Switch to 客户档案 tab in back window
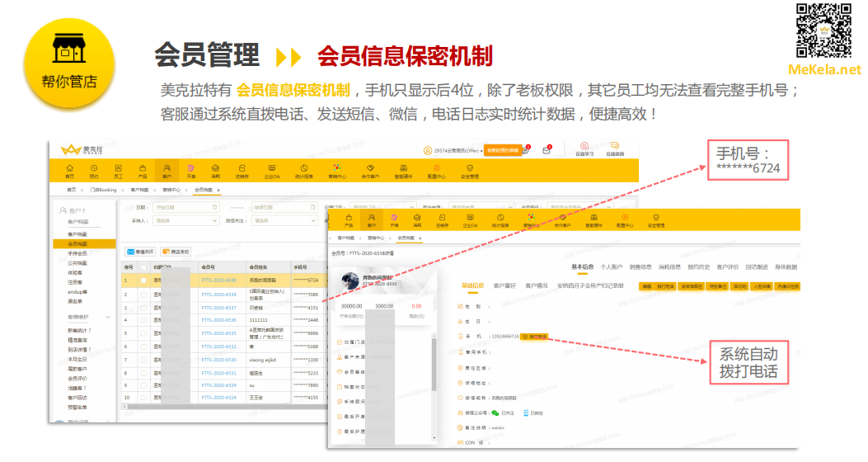 (x=139, y=190)
